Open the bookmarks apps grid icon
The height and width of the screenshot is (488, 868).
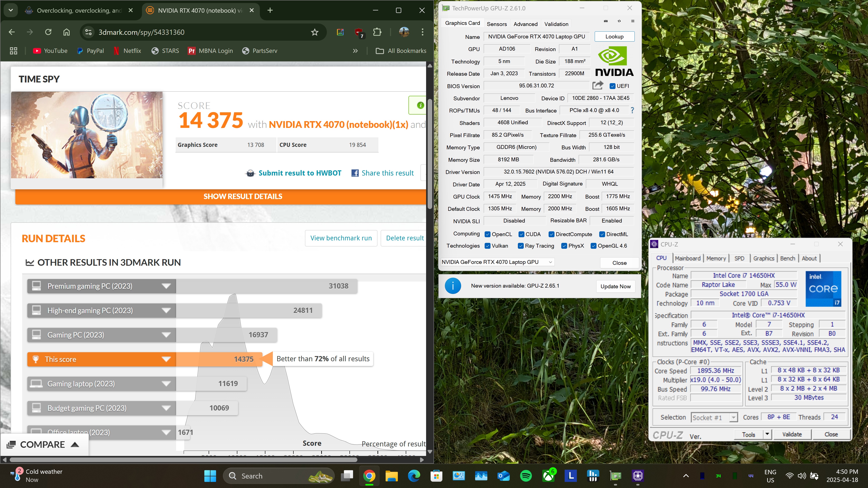14,51
